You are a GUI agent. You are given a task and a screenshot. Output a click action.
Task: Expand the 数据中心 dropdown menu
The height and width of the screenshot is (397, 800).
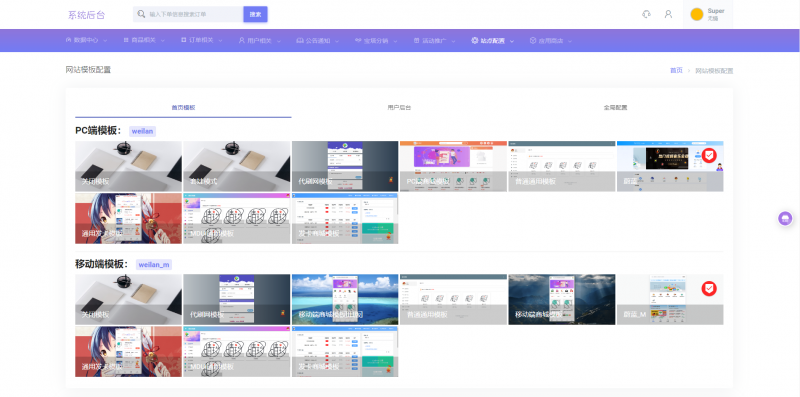[86, 40]
